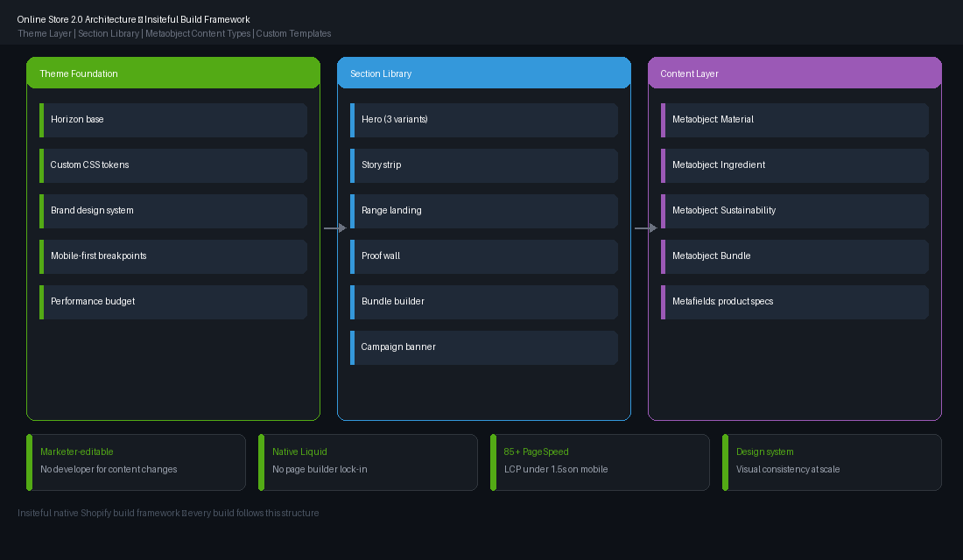Click the Marketer-editable benefit card

click(x=136, y=462)
